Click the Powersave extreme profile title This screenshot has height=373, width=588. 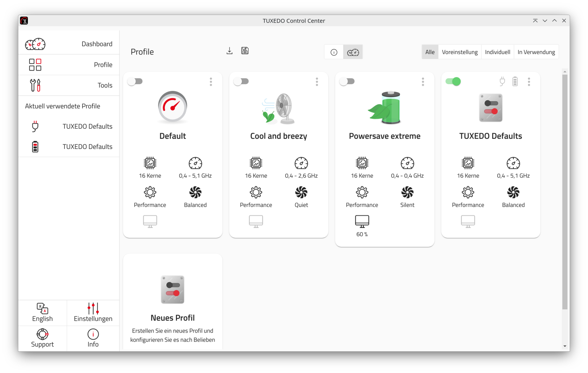click(385, 136)
